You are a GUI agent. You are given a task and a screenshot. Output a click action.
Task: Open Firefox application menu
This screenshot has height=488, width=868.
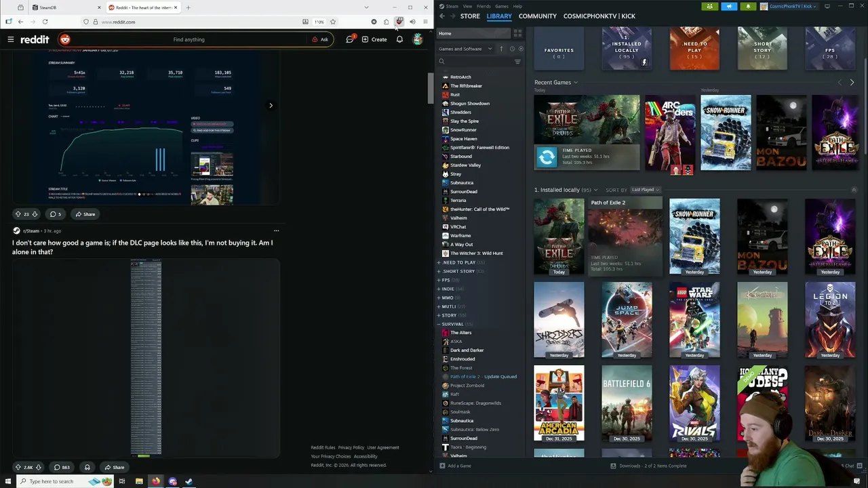tap(425, 22)
